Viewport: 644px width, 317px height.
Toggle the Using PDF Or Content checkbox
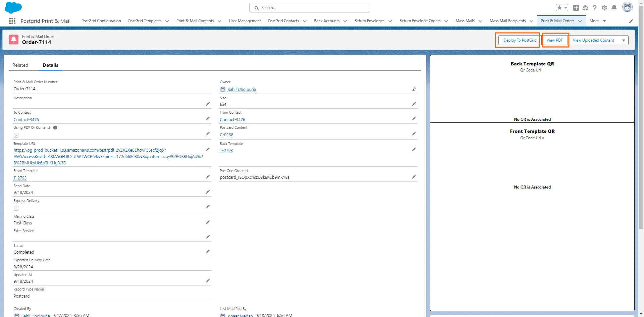click(x=16, y=135)
